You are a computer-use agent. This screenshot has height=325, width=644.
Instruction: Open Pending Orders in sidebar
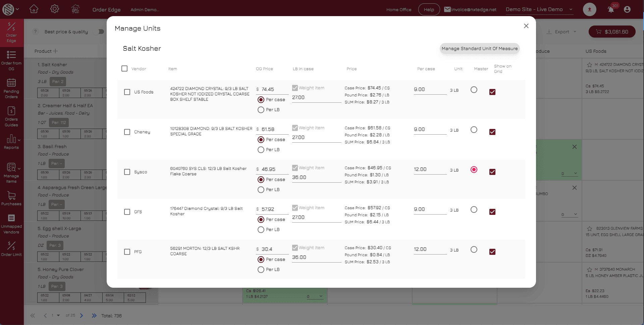[11, 89]
